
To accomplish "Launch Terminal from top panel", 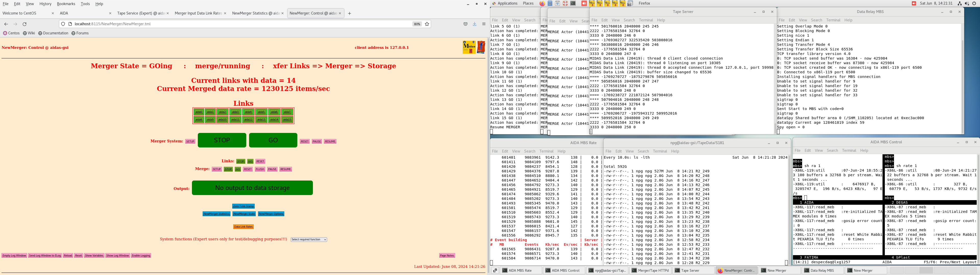I will 573,3.
